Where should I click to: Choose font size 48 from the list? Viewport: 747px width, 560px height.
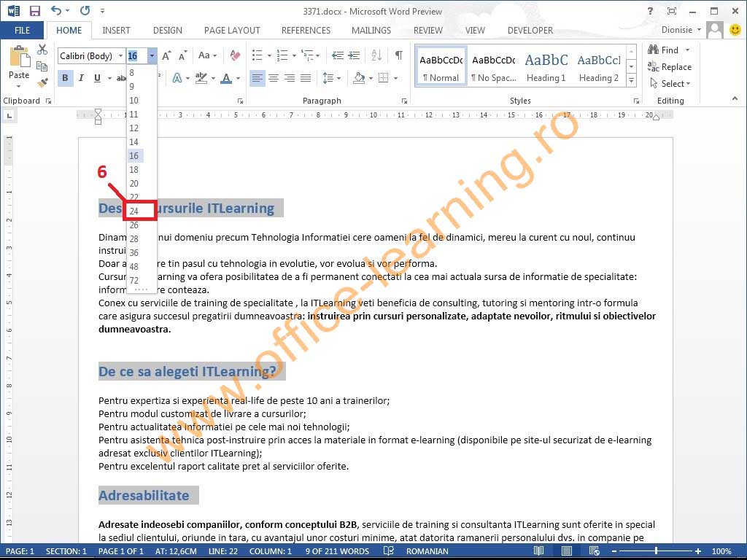(141, 266)
